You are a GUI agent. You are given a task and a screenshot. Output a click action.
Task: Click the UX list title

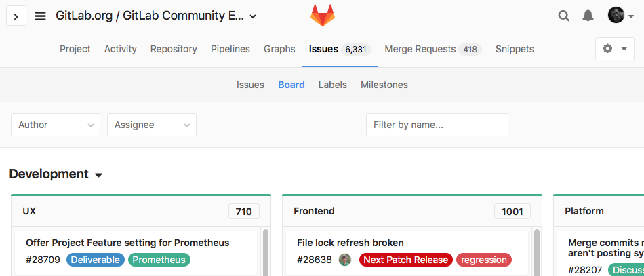pyautogui.click(x=30, y=211)
